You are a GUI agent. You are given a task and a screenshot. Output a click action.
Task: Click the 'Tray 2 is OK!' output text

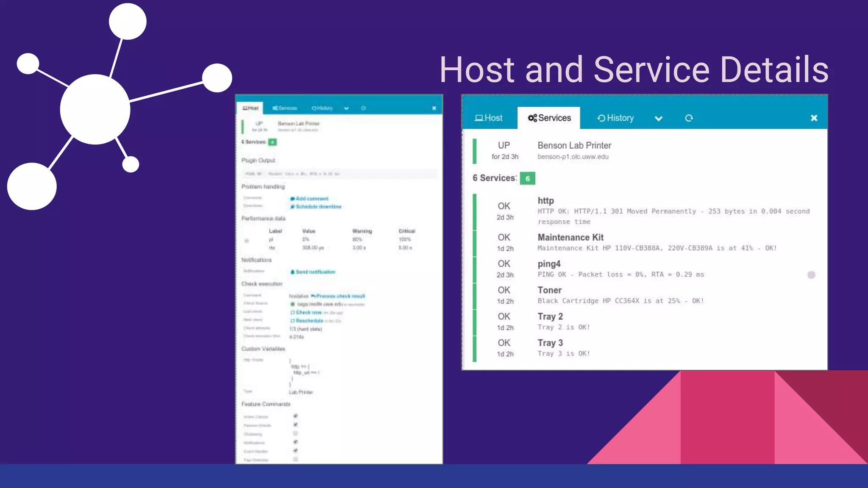pos(564,327)
